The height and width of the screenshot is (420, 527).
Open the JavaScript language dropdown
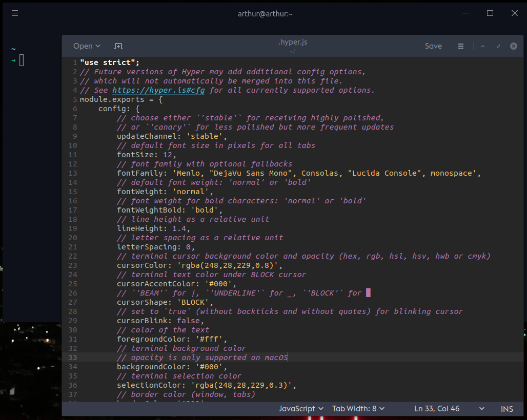tap(300, 409)
